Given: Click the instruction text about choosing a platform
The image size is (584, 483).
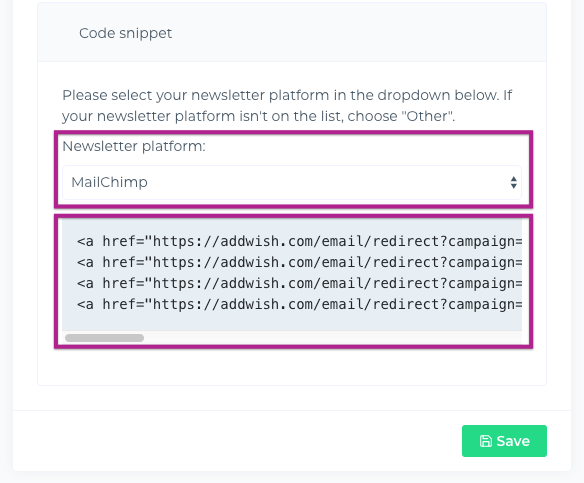Looking at the screenshot, I should [287, 106].
